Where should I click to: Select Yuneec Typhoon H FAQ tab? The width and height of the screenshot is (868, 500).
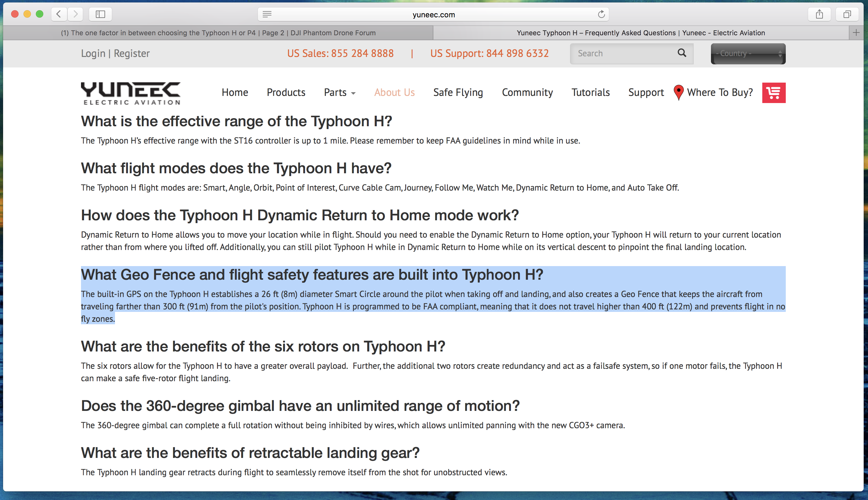click(641, 32)
